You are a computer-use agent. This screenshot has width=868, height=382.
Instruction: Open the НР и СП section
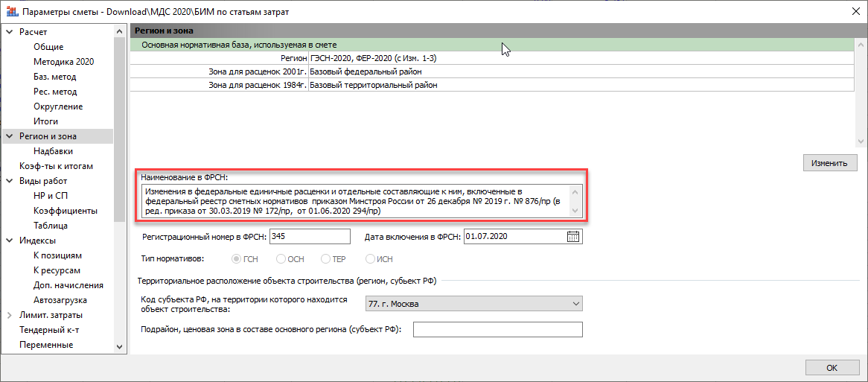51,195
